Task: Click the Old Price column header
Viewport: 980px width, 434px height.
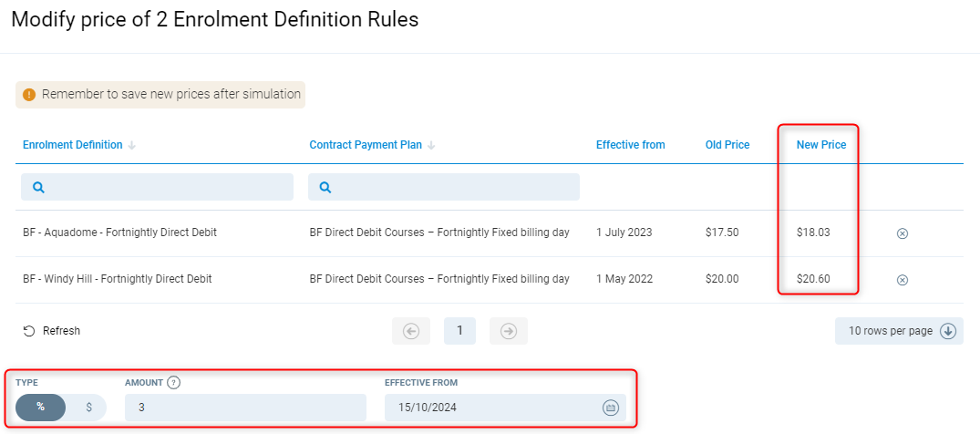Action: click(x=727, y=145)
